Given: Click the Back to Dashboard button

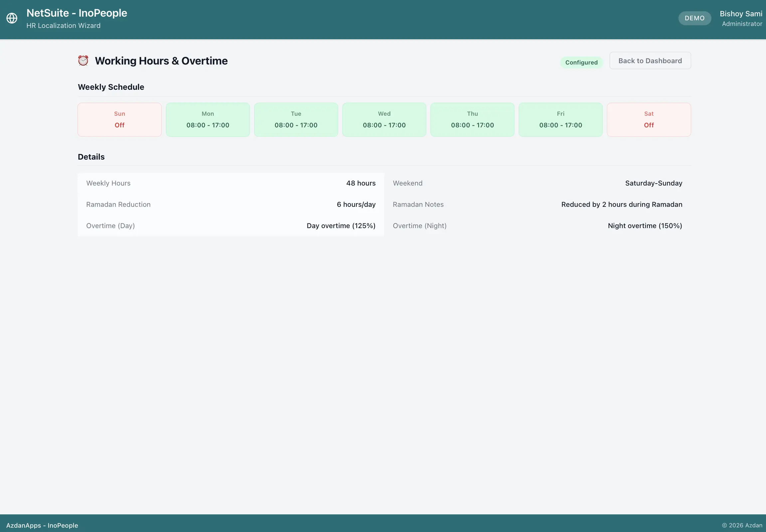Looking at the screenshot, I should click(x=650, y=61).
